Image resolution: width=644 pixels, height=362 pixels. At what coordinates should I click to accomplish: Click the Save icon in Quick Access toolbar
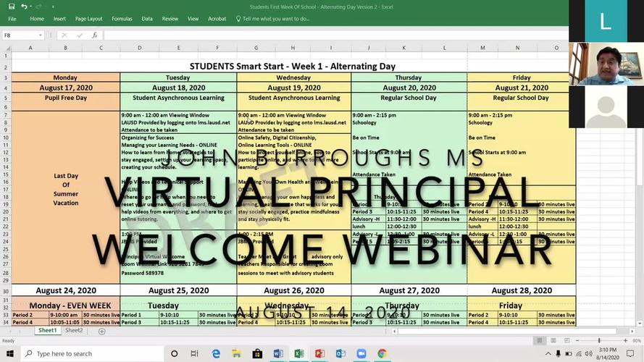pos(12,7)
